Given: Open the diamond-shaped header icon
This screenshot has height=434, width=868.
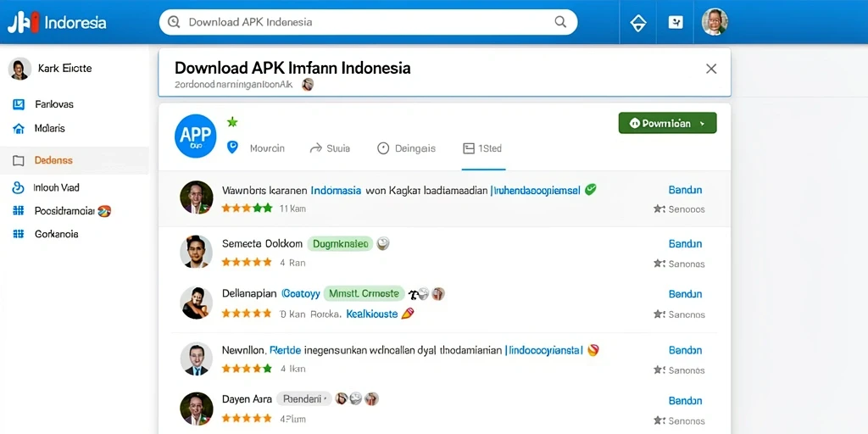Looking at the screenshot, I should 638,23.
